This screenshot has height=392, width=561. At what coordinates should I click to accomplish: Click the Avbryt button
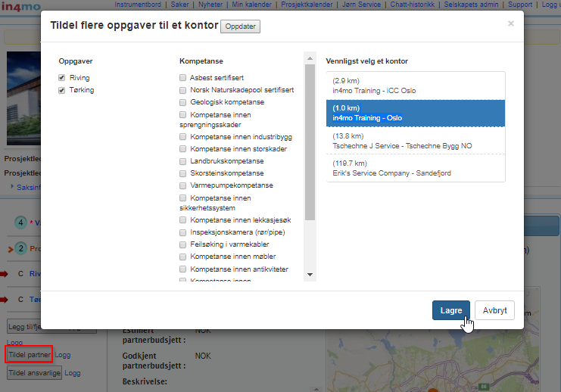pyautogui.click(x=495, y=310)
